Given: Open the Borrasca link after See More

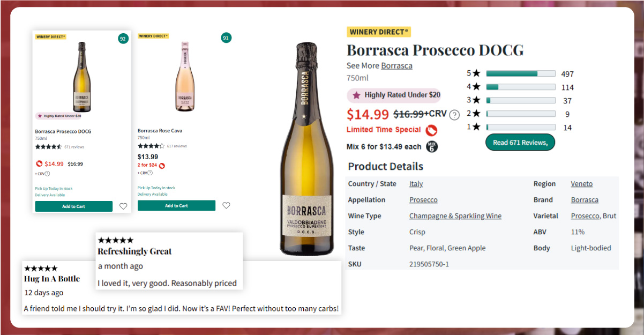Looking at the screenshot, I should 396,65.
